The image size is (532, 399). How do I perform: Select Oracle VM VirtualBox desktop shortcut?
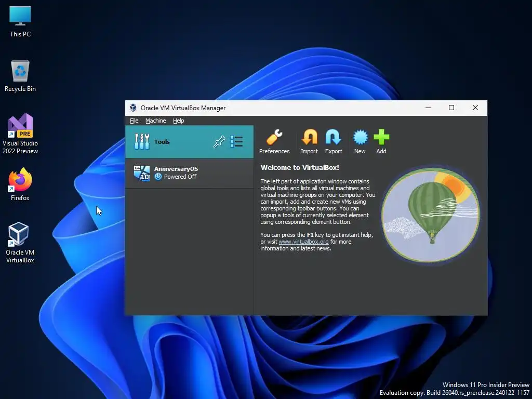point(20,243)
